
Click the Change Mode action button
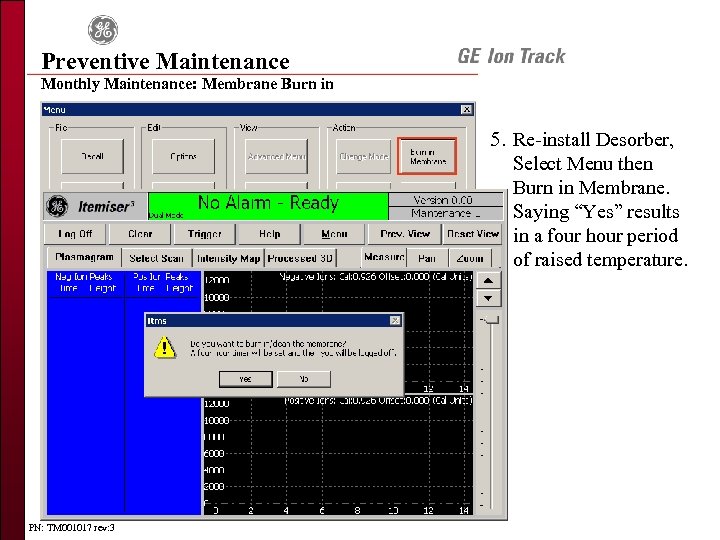point(364,157)
